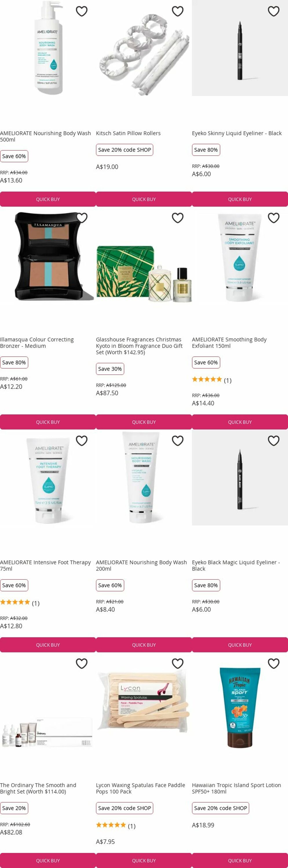The width and height of the screenshot is (288, 868).
Task: Quick buy Illamasqua Colour Correcting Bronzer
Action: click(x=48, y=422)
